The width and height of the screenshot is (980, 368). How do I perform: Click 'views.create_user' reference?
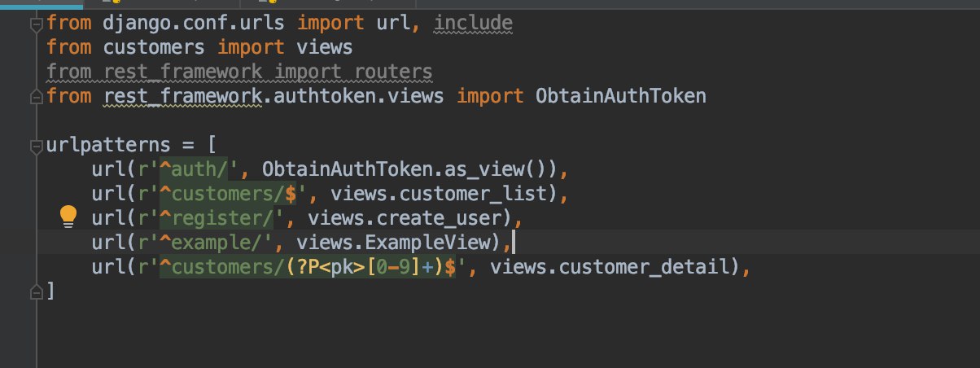410,219
